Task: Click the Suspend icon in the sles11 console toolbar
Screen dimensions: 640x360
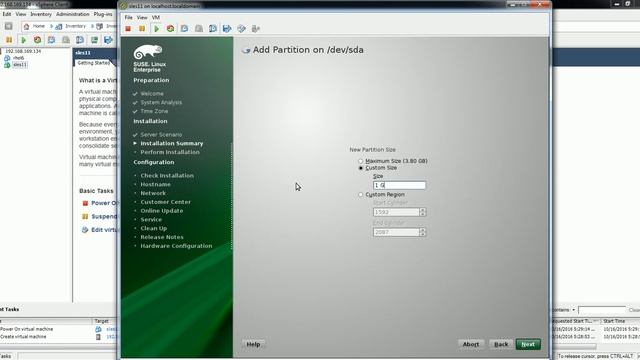Action: coord(142,29)
